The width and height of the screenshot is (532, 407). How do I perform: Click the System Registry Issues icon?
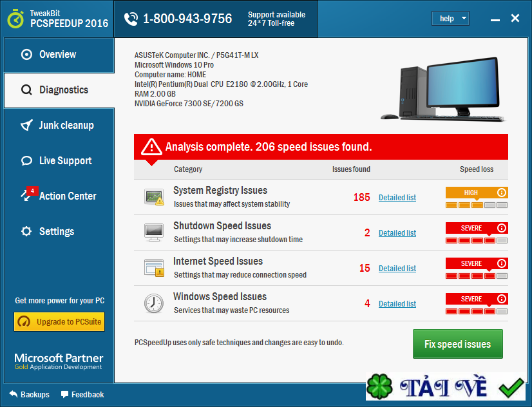(x=154, y=197)
